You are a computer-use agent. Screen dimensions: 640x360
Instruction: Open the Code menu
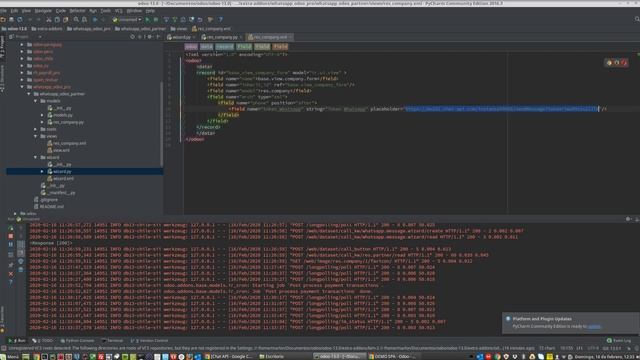[60, 11]
